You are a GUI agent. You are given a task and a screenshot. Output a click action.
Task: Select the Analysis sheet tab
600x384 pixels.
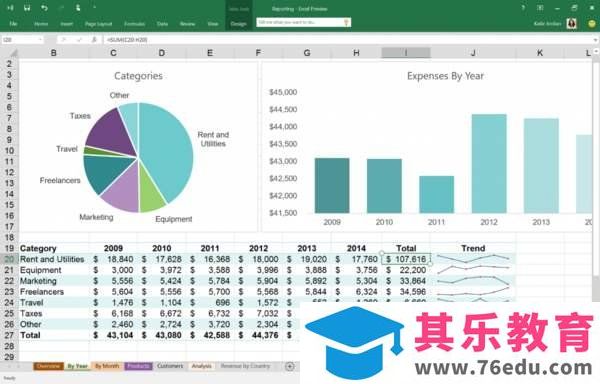coord(201,366)
